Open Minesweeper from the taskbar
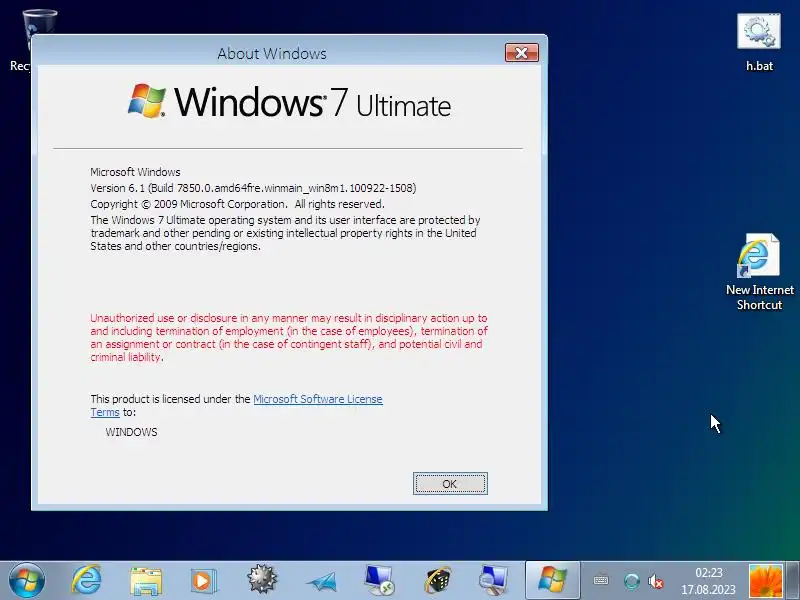The height and width of the screenshot is (600, 800). pyautogui.click(x=262, y=580)
